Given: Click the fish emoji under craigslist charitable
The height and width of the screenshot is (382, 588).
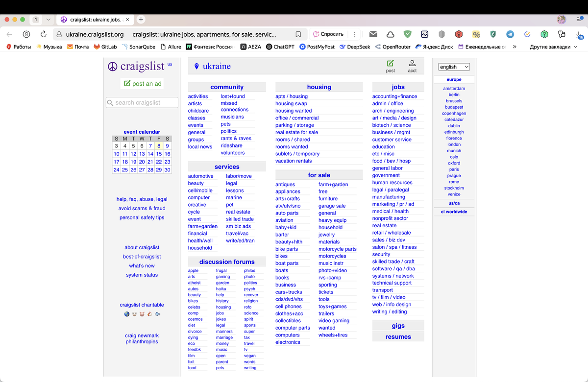Looking at the screenshot, I should click(157, 314).
